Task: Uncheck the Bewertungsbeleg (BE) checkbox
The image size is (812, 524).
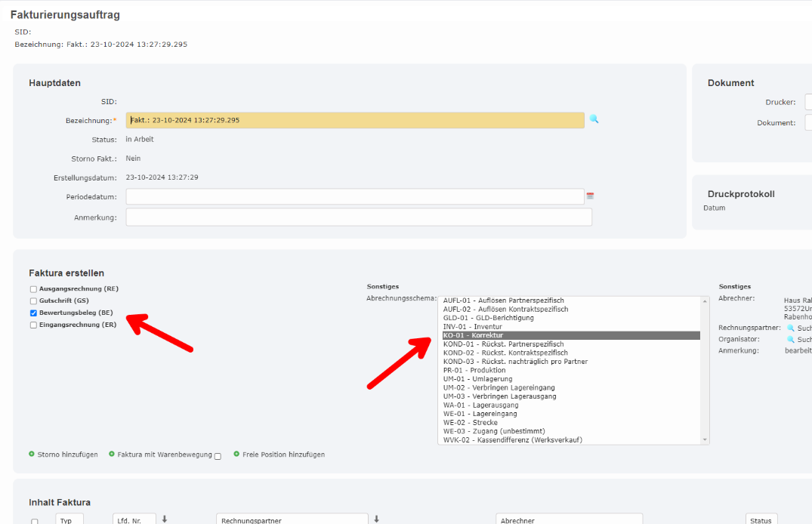Action: coord(33,313)
